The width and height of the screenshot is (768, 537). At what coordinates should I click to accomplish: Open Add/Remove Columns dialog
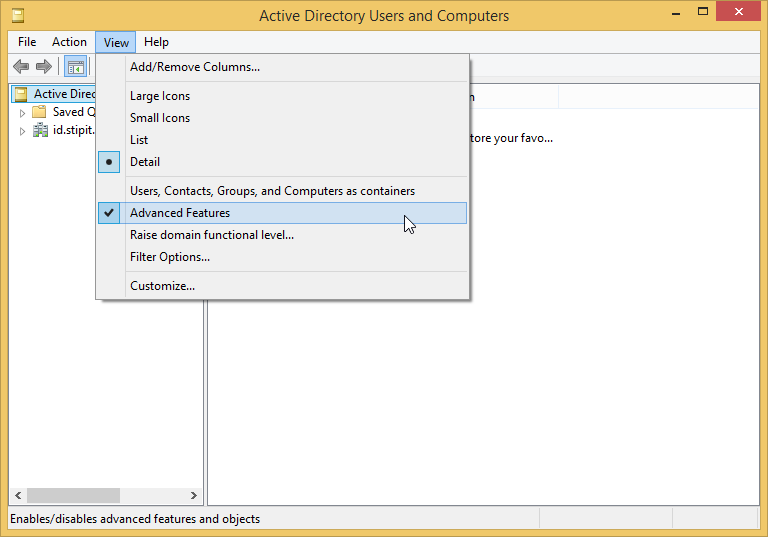[282, 67]
